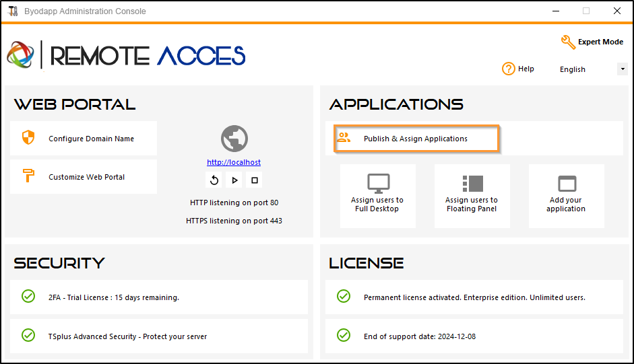
Task: Click Add your application label
Action: tap(566, 205)
